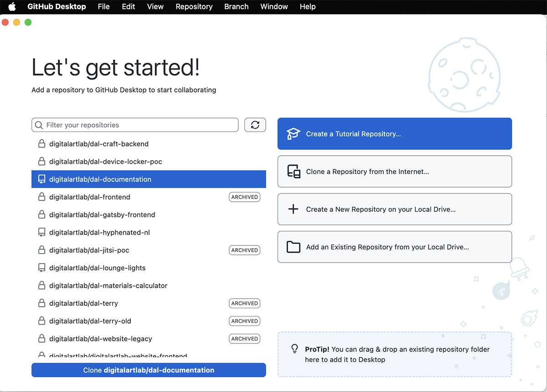Select digitalartlab/dal-terry repository
This screenshot has width=547, height=392.
click(x=149, y=304)
